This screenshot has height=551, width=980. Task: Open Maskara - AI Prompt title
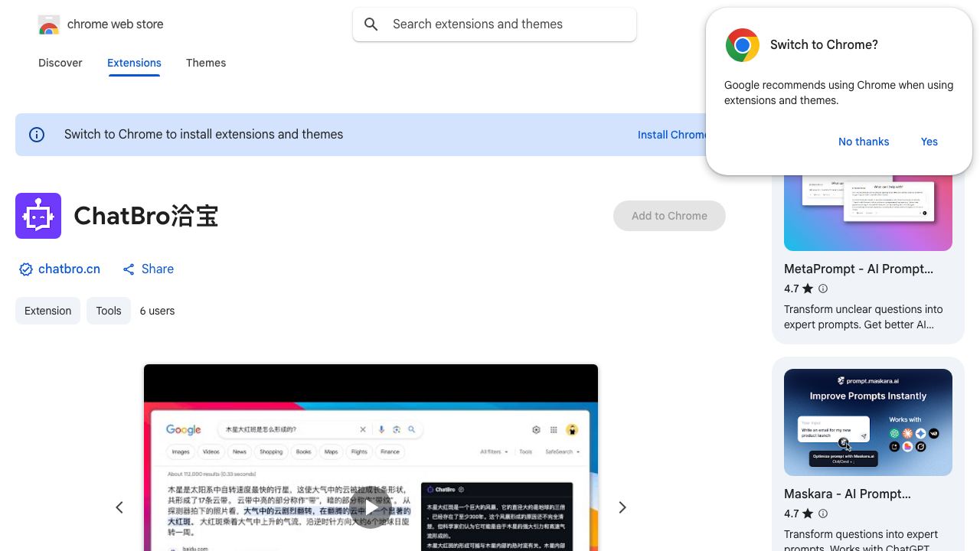pyautogui.click(x=848, y=494)
